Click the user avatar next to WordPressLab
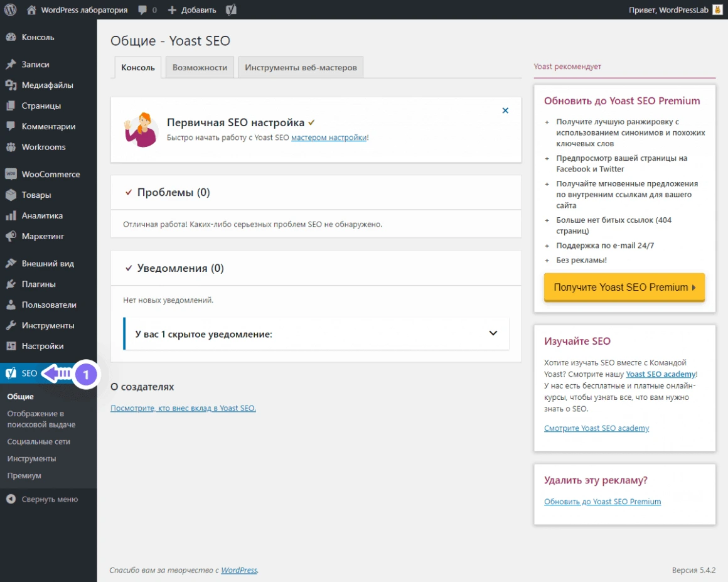The height and width of the screenshot is (582, 728). pyautogui.click(x=717, y=10)
